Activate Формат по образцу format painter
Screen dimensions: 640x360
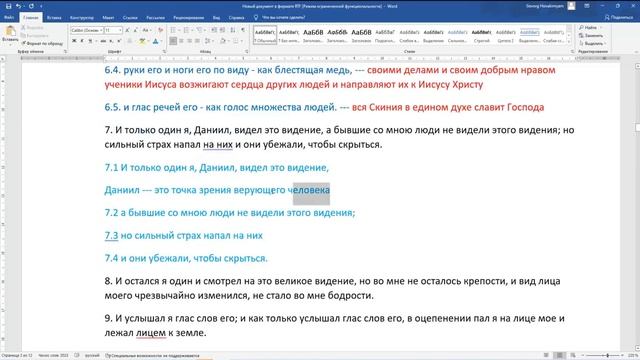[x=42, y=43]
